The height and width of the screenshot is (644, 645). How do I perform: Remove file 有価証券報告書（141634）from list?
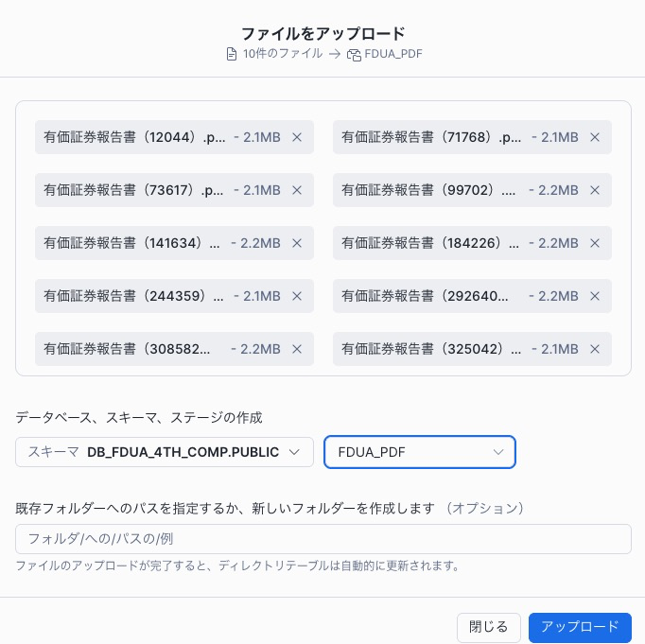(296, 243)
